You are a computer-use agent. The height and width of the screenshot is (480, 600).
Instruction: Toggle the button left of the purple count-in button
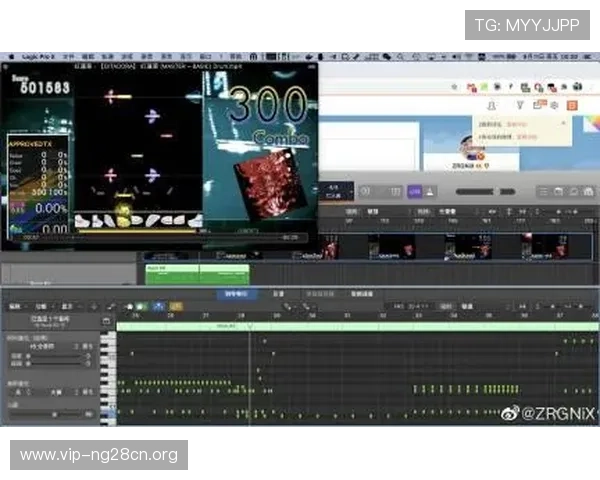click(397, 191)
